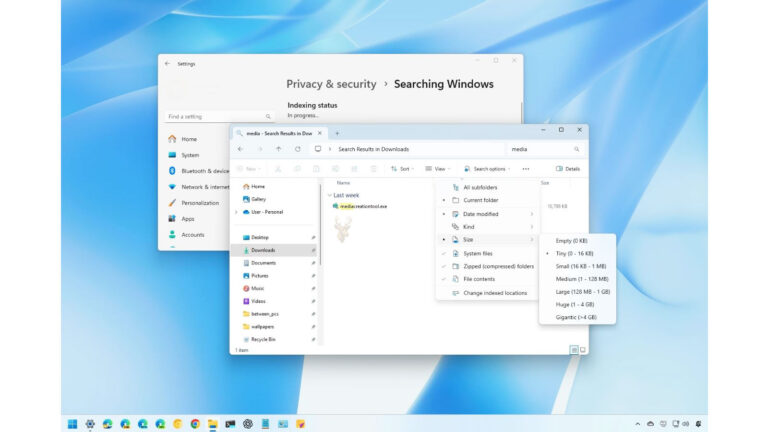Refresh the search results
Viewport: 768px width, 432px height.
[x=297, y=149]
